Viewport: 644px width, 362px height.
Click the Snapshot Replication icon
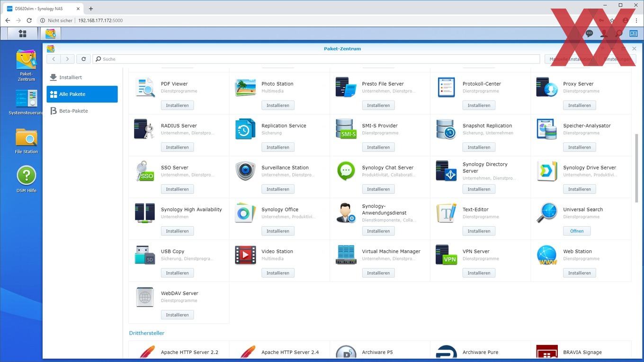coord(446,129)
